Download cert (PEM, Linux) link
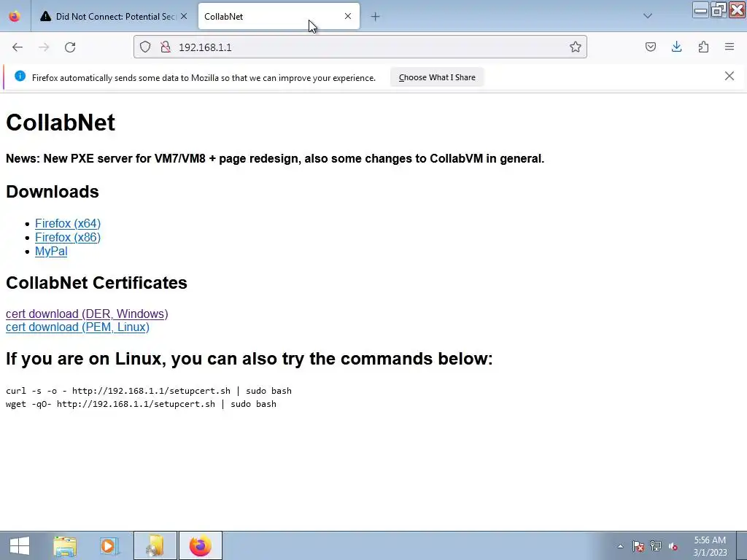The width and height of the screenshot is (747, 560). (77, 327)
